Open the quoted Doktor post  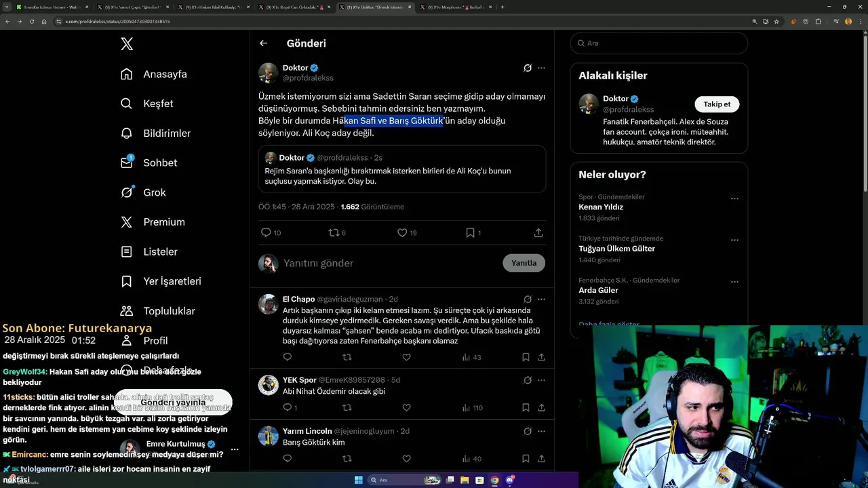pyautogui.click(x=402, y=169)
